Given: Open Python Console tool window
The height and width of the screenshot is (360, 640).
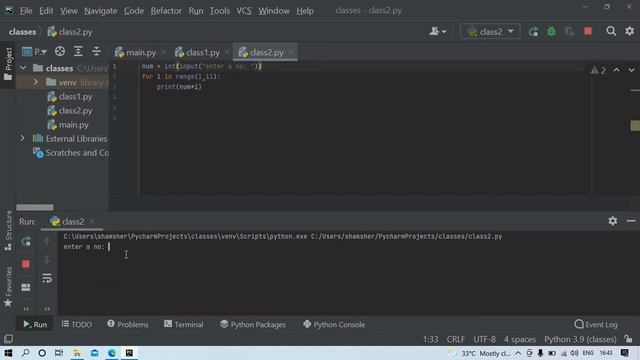Looking at the screenshot, I should click(x=334, y=324).
